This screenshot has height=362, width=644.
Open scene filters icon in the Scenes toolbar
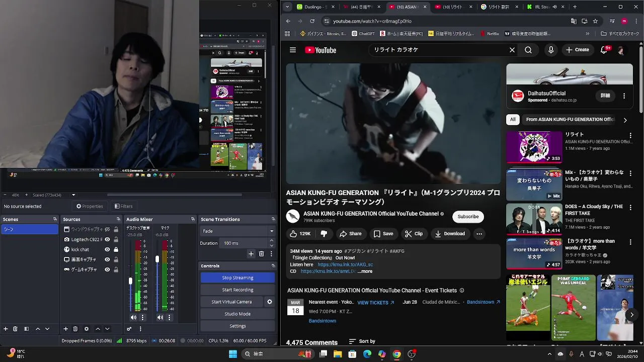point(26,329)
